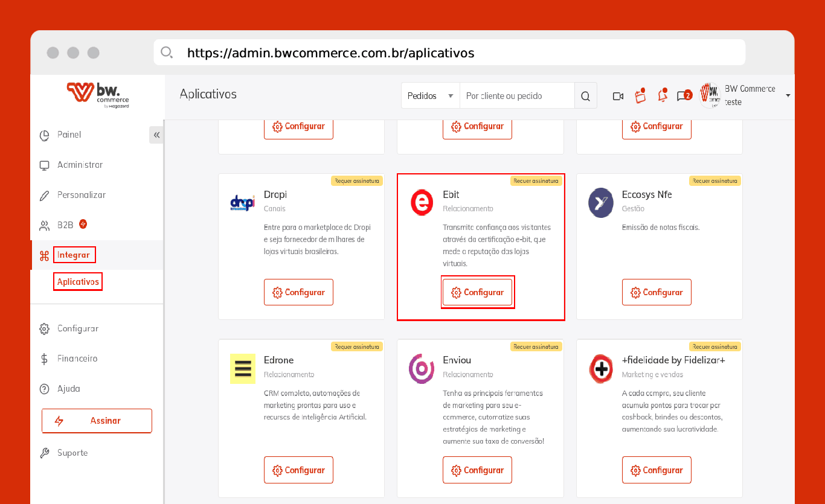Open the chat messages icon
The width and height of the screenshot is (825, 504).
[684, 95]
